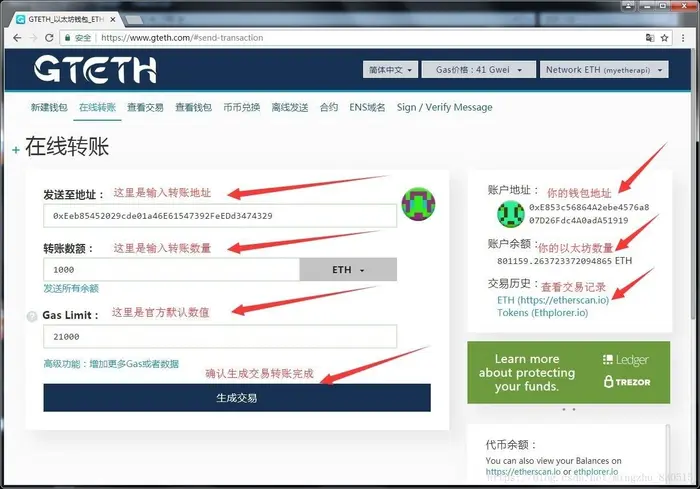Image resolution: width=700 pixels, height=489 pixels.
Task: Click the browser address bar URL
Action: point(182,38)
